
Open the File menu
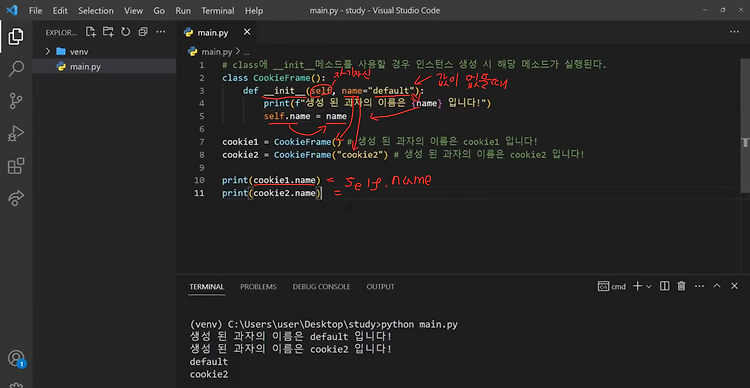click(35, 11)
